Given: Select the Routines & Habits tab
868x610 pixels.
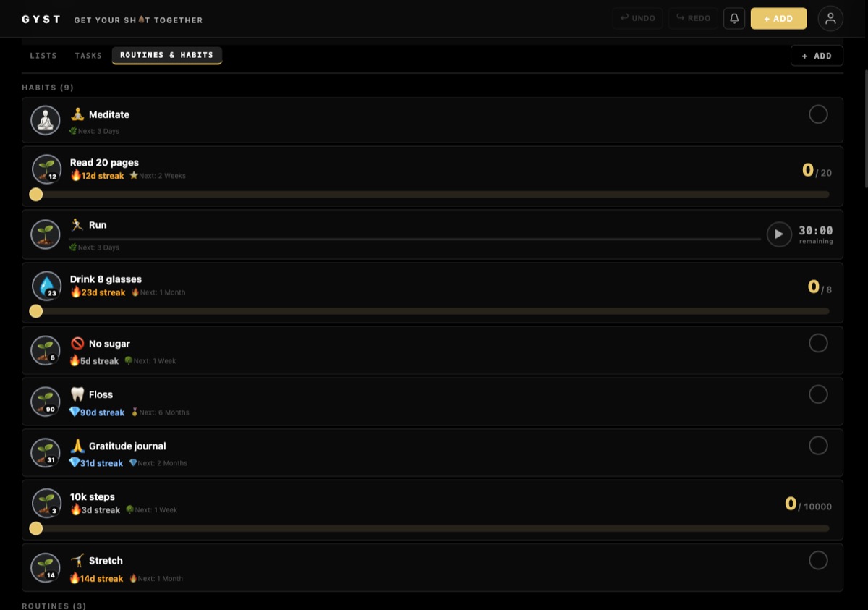Looking at the screenshot, I should pyautogui.click(x=166, y=56).
